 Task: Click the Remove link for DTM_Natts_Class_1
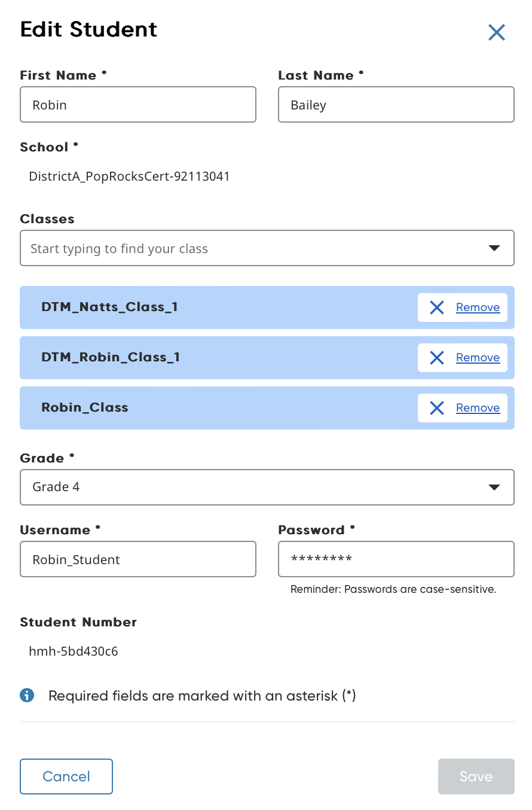[x=478, y=307]
